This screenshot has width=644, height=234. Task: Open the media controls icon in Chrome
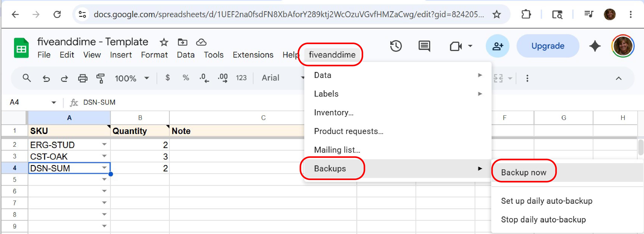(x=589, y=14)
